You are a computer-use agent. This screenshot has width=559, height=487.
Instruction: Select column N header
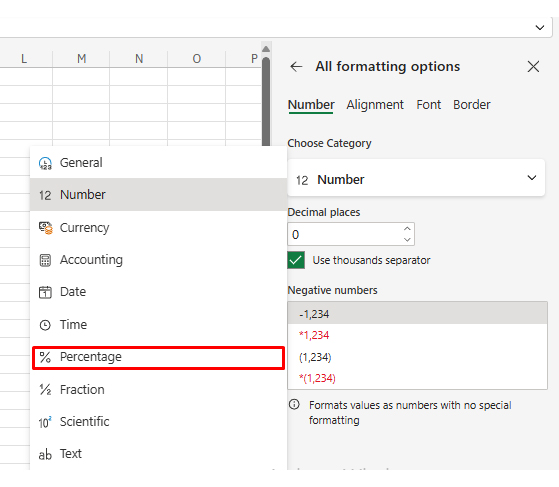coord(139,58)
